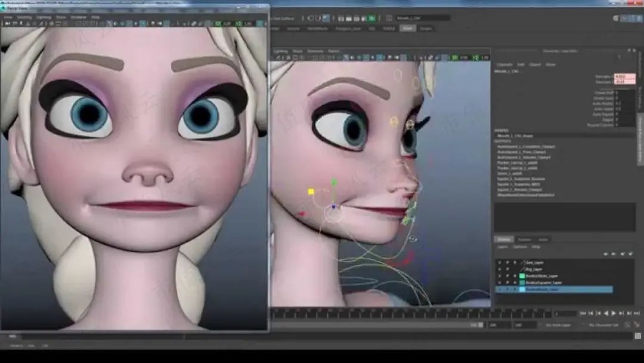Click move layer down icon
The image size is (644, 363).
[614, 254]
